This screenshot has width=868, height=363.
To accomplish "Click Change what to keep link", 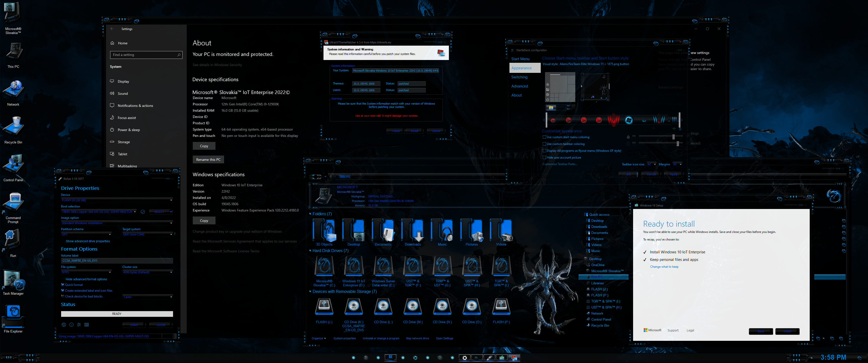I will click(x=664, y=267).
